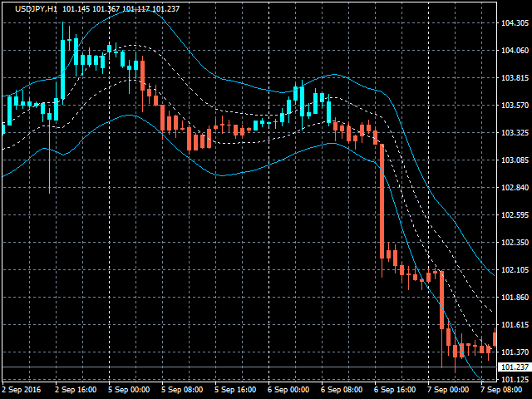Select the 103.085 price level label

pyautogui.click(x=515, y=160)
